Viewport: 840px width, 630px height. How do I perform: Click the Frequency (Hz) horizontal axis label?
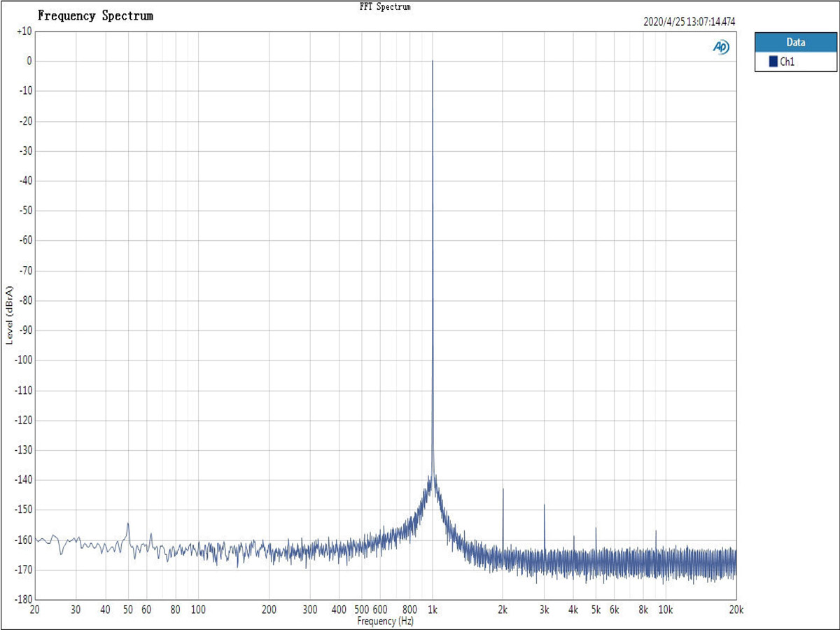tap(385, 621)
